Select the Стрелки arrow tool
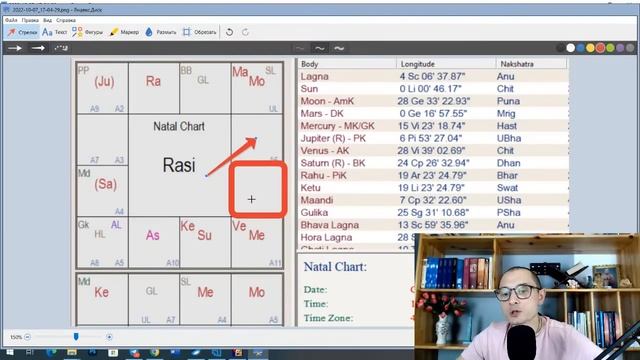The width and height of the screenshot is (640, 360). (22, 32)
